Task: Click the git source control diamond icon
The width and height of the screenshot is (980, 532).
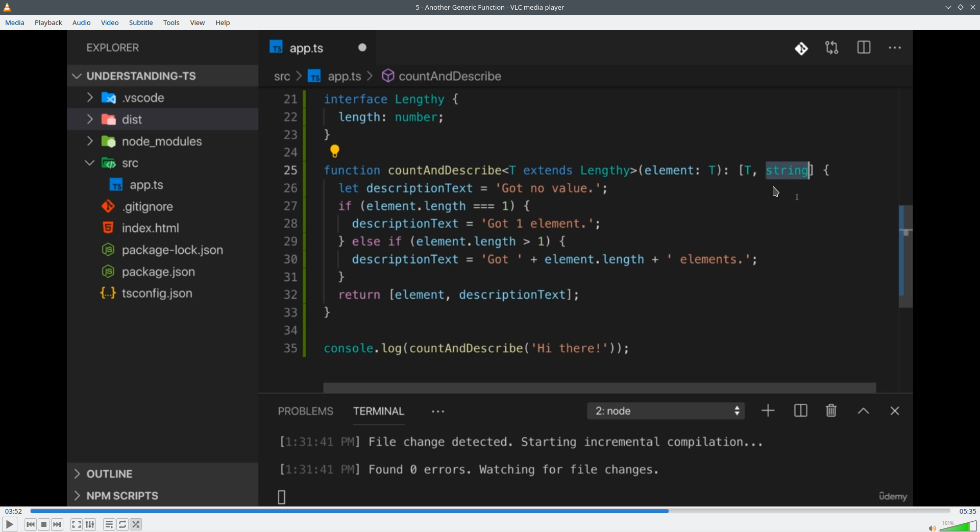Action: click(x=801, y=49)
